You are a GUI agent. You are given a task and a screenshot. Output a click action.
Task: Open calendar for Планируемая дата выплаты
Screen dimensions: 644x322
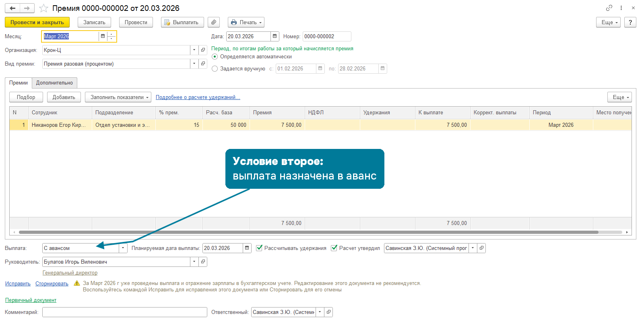(x=247, y=248)
